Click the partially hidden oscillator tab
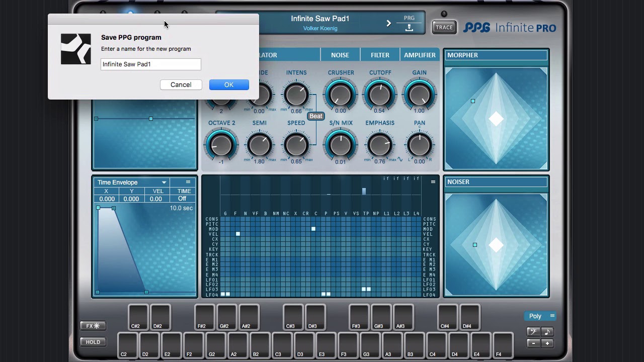Image resolution: width=644 pixels, height=362 pixels. [289, 55]
